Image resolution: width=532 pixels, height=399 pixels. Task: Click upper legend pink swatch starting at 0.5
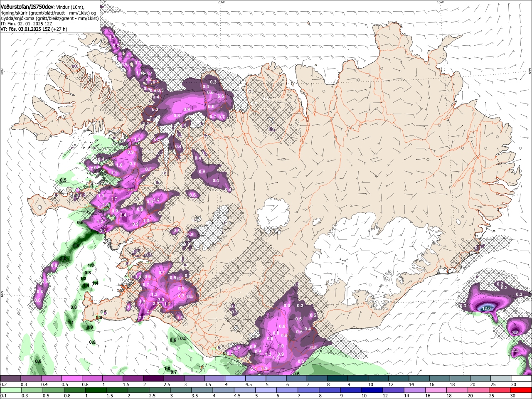coord(71,378)
